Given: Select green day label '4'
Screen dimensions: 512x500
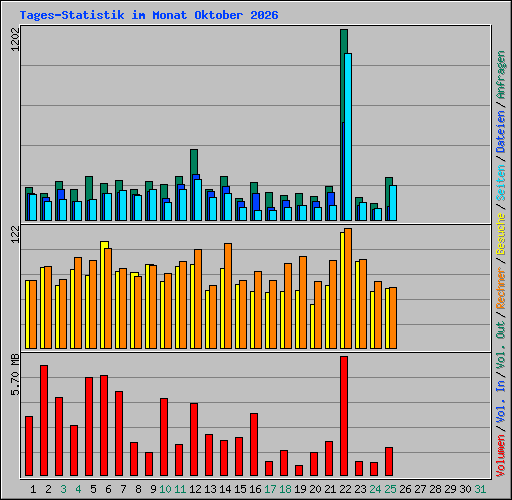Looking at the screenshot, I should pyautogui.click(x=78, y=489).
